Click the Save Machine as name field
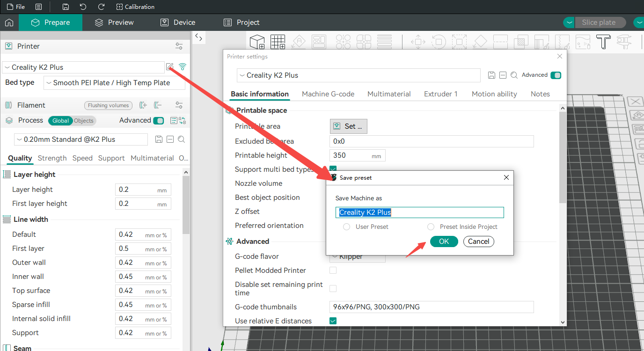 pos(420,212)
